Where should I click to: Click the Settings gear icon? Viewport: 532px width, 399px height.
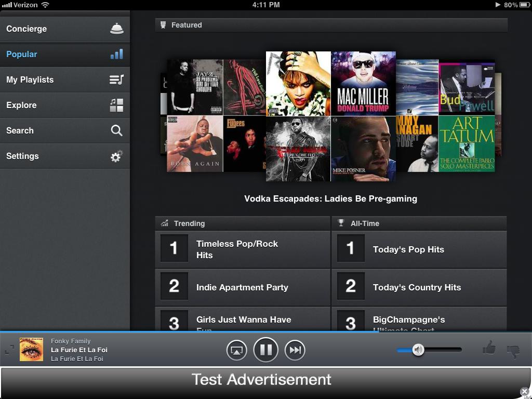click(x=117, y=156)
